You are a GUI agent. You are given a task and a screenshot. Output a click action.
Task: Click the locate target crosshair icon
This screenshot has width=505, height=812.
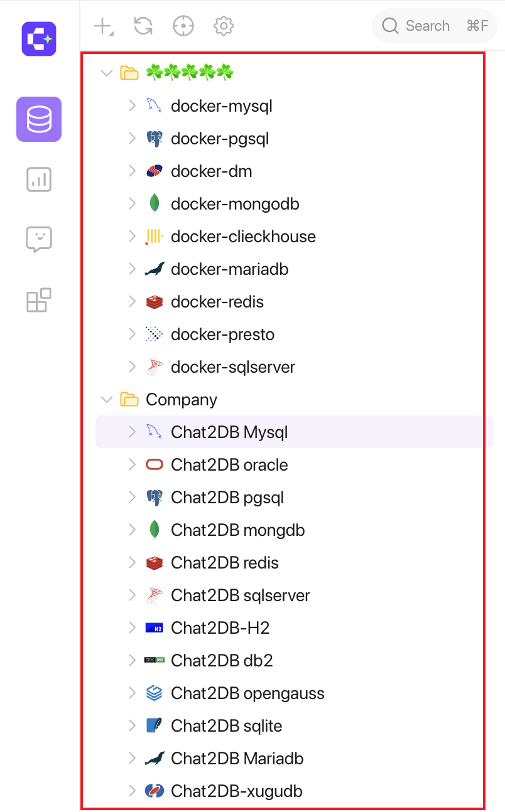[183, 26]
